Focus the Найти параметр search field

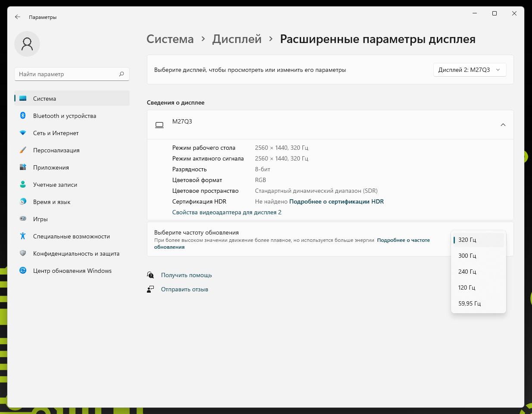tap(67, 74)
